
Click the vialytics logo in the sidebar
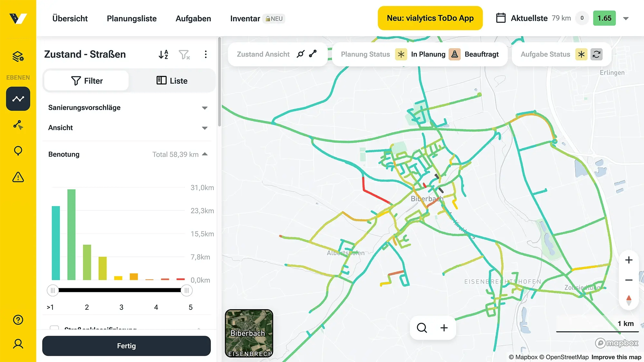(18, 18)
